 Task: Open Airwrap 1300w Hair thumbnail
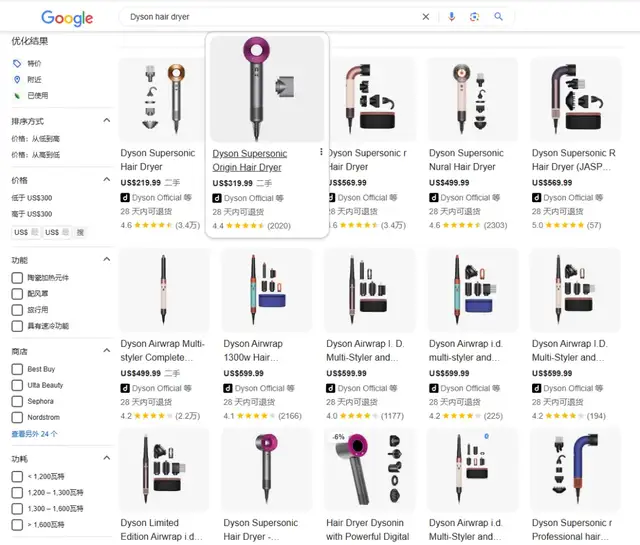click(x=267, y=290)
